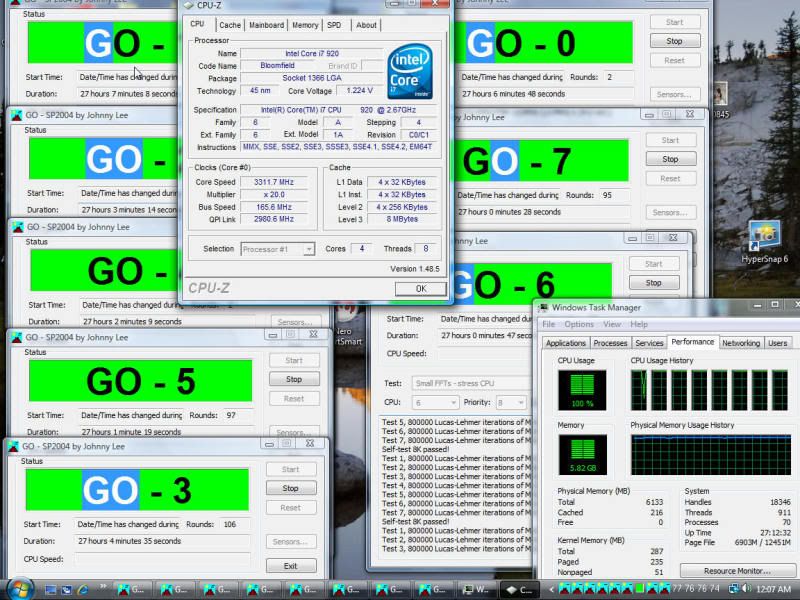Open the Processor #1 selection dropdown in CPU-Z

[x=278, y=249]
